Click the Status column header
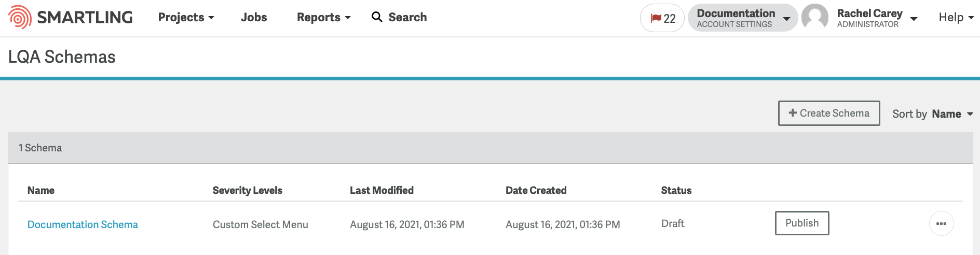The image size is (980, 255). (676, 190)
